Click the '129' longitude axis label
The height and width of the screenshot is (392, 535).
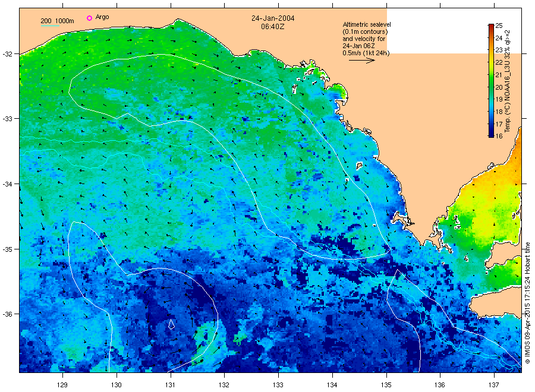(62, 385)
